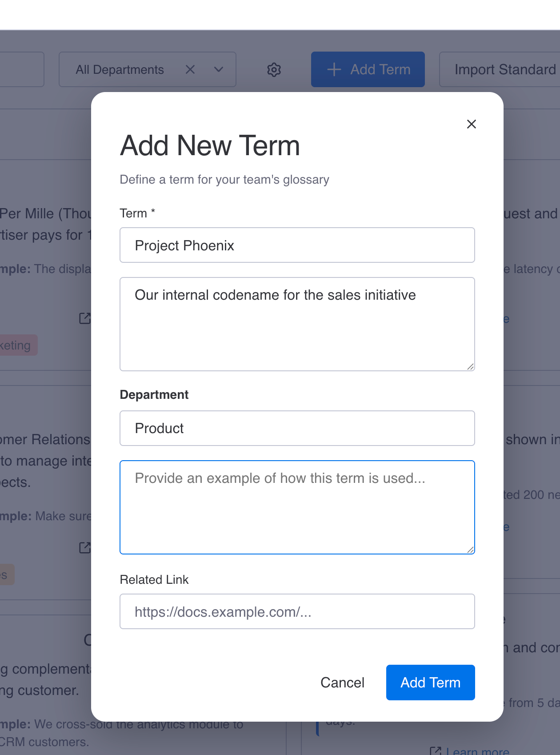
Task: Open the Department field showing Product
Action: (297, 428)
